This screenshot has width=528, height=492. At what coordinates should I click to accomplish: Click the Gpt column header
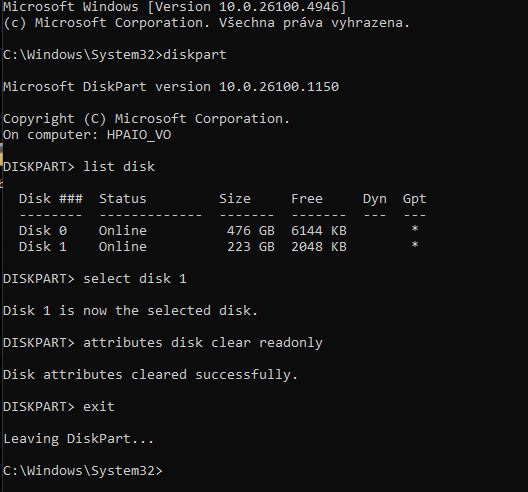pyautogui.click(x=415, y=199)
